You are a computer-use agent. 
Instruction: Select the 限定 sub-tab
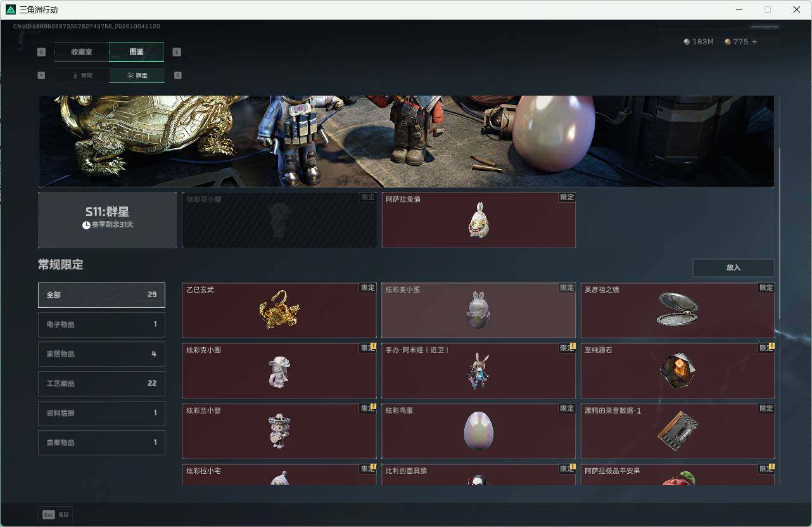click(x=137, y=75)
